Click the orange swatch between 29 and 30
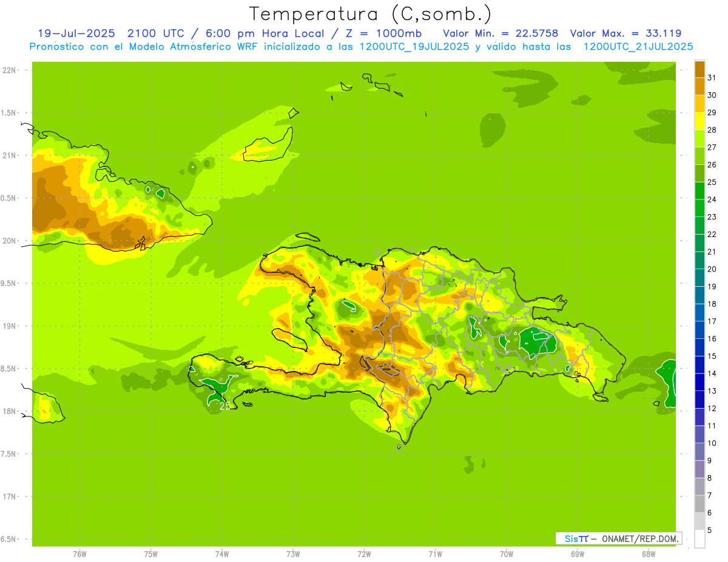 (699, 104)
